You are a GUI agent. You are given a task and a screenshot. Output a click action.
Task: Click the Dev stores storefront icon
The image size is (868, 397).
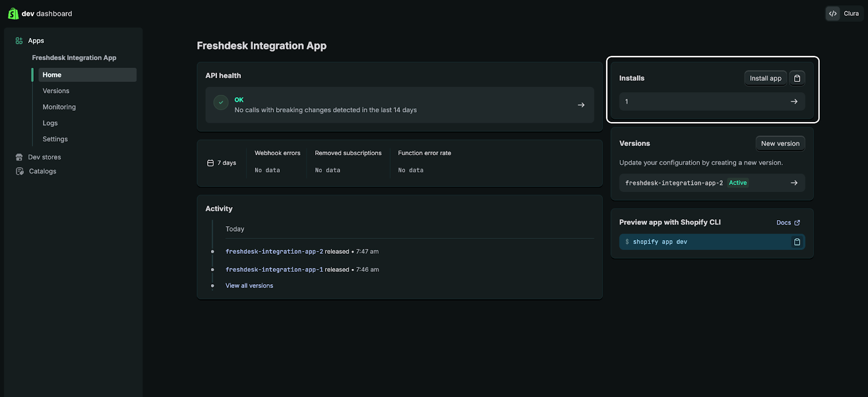(20, 157)
